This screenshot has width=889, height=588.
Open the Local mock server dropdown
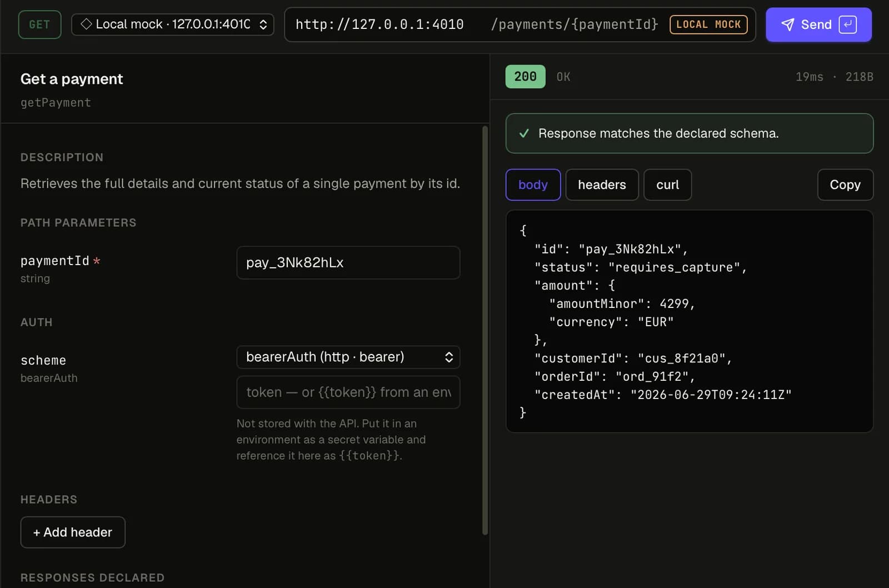(x=173, y=24)
